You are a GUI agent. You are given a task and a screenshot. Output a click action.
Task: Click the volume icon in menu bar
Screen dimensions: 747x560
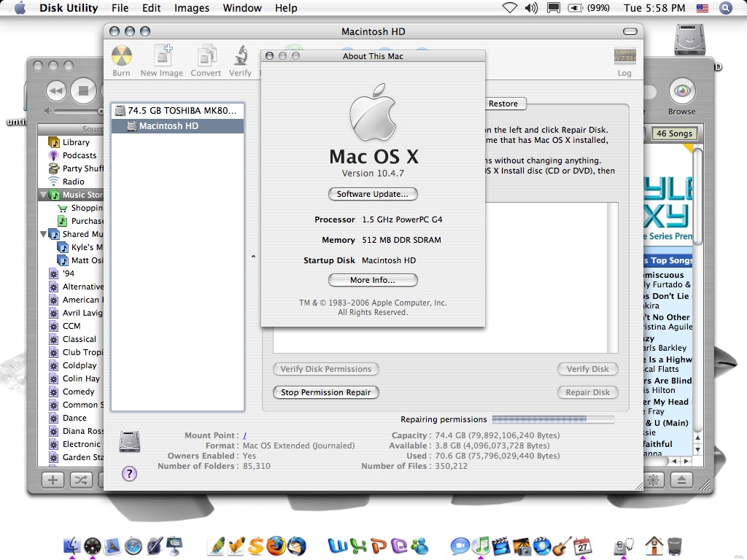531,8
